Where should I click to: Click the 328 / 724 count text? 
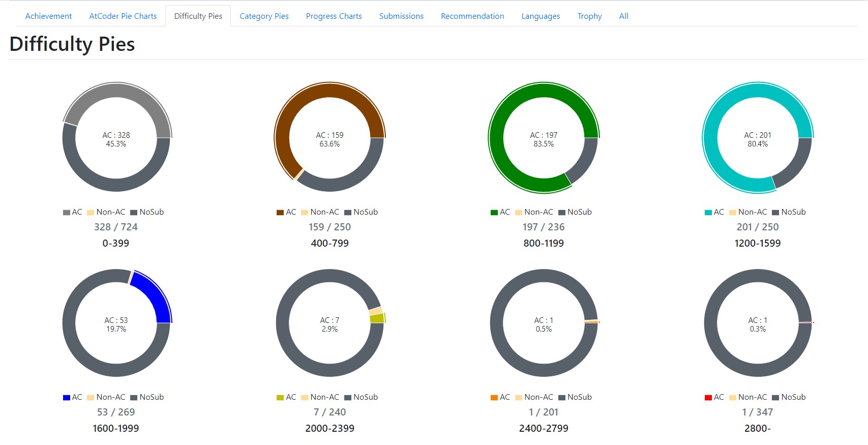[x=116, y=227]
